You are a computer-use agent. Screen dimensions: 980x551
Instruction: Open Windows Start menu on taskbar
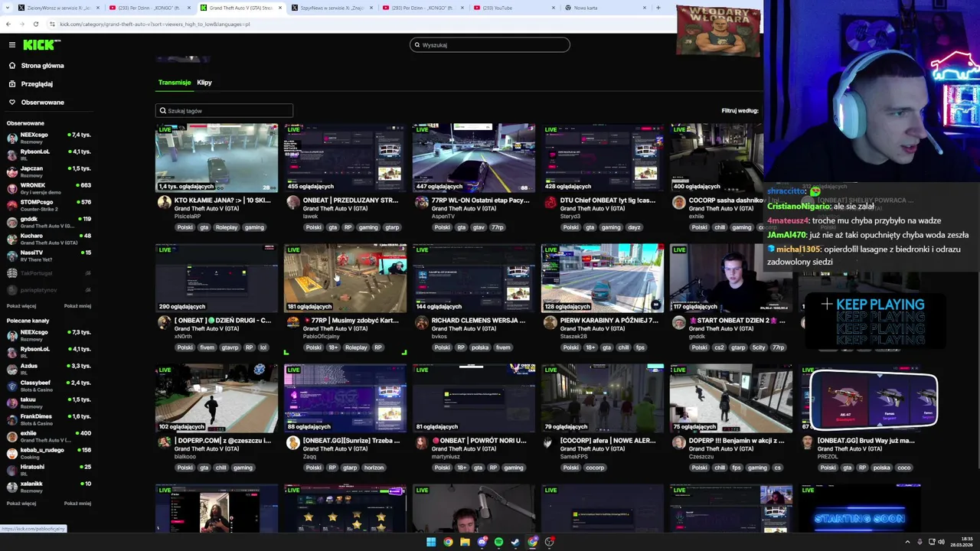pyautogui.click(x=431, y=542)
